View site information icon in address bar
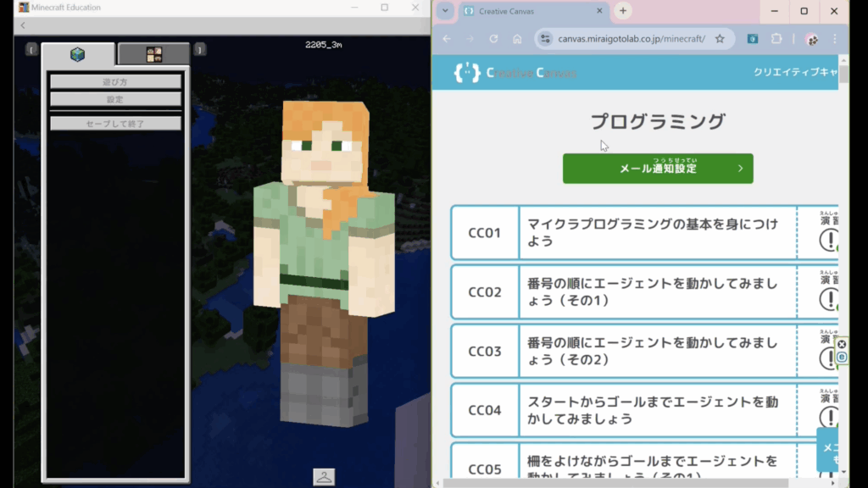Viewport: 868px width, 488px height. (x=545, y=39)
